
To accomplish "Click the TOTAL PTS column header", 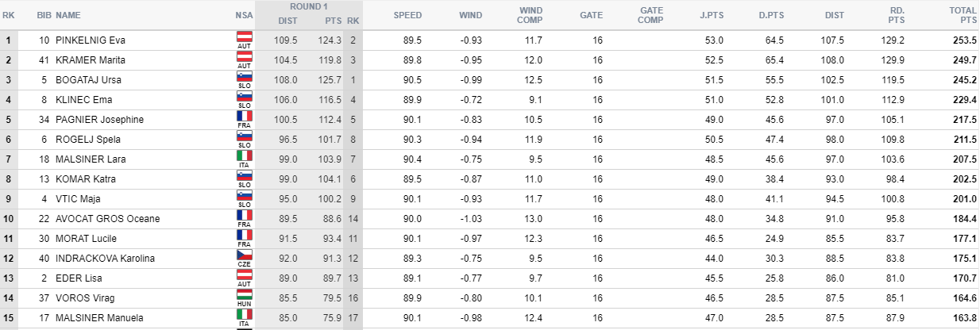I will coord(963,15).
